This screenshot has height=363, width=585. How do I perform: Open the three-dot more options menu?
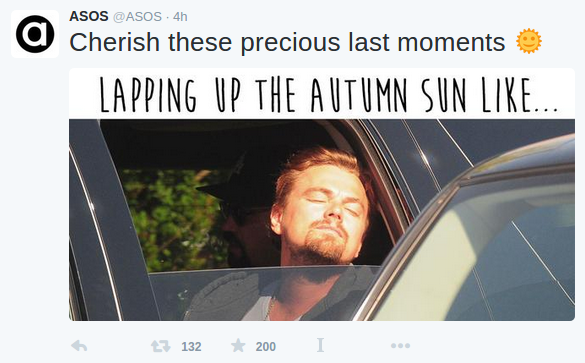tap(400, 346)
